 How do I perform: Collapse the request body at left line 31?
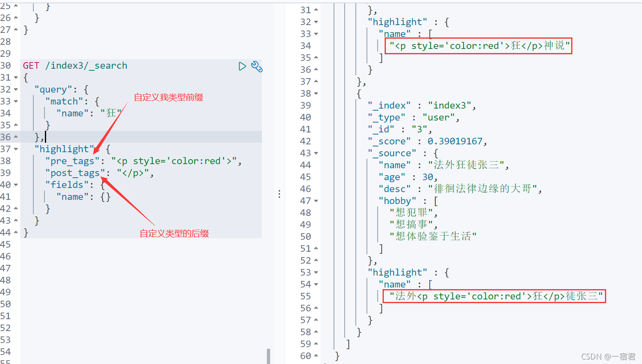tap(16, 78)
